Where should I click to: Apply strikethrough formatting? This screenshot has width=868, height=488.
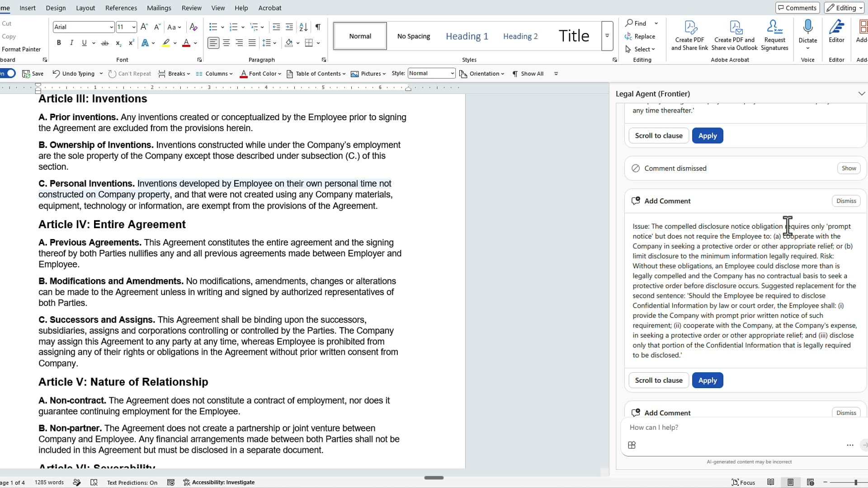click(x=105, y=43)
